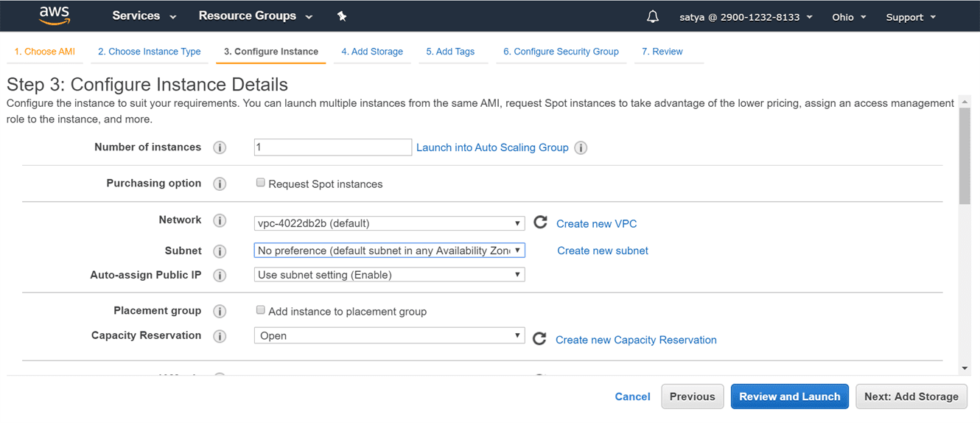Refresh the Capacity Reservation list

[x=539, y=338]
